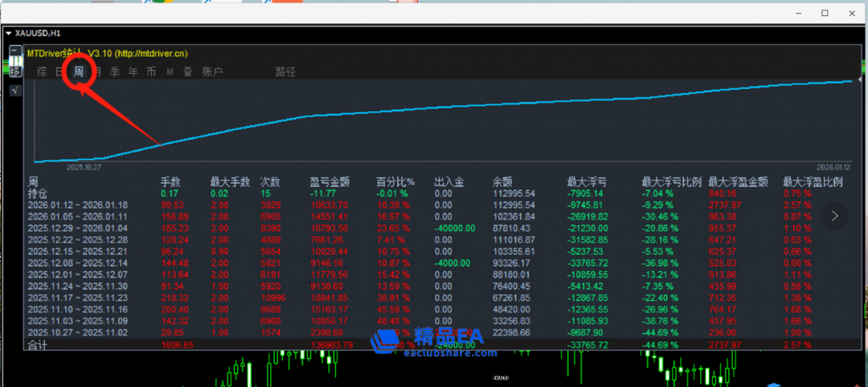Screen dimensions: 868x387
Task: Select the 年 (yearly) tab
Action: pos(133,72)
